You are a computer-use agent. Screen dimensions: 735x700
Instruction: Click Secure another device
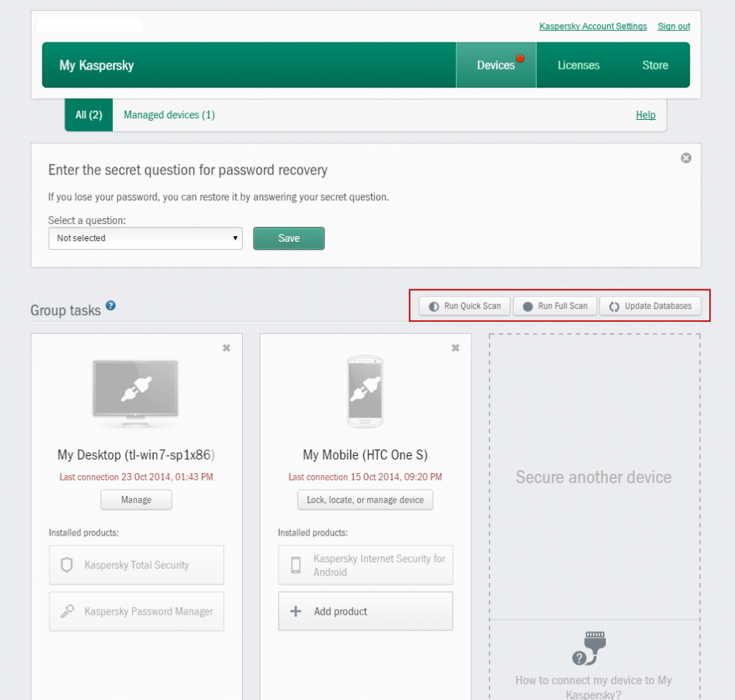(x=594, y=477)
